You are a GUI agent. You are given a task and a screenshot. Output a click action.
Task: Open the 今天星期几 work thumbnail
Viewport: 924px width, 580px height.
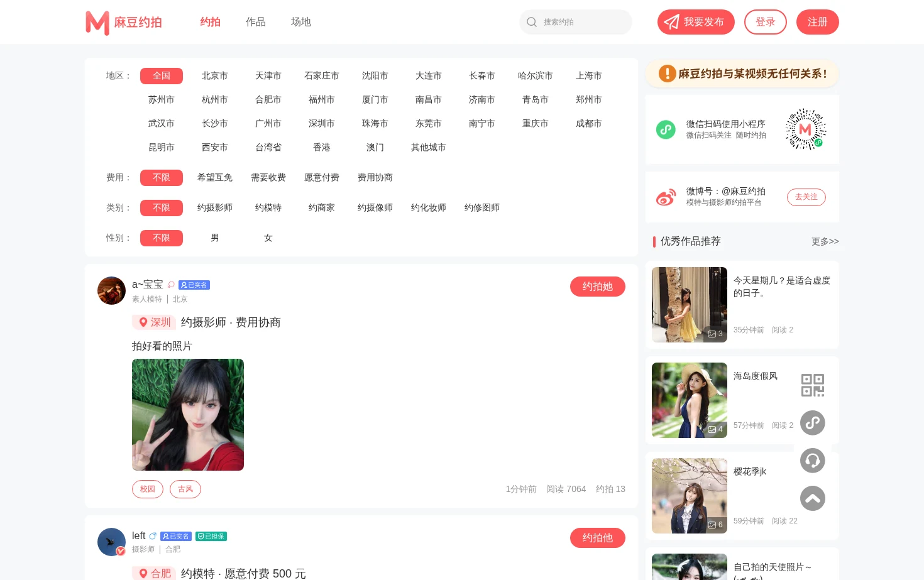690,305
